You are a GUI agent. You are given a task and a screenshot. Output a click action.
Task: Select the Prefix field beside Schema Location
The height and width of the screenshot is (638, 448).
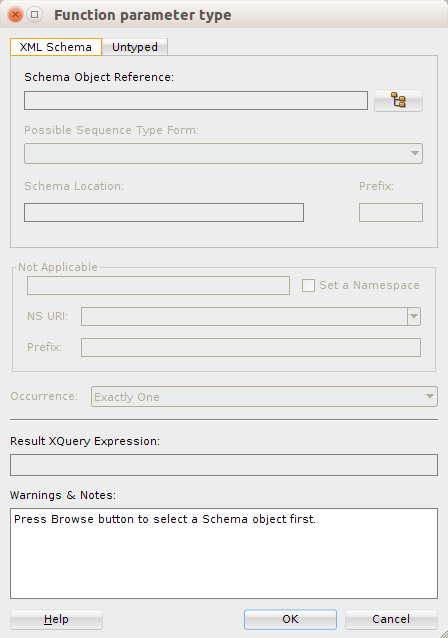pyautogui.click(x=391, y=212)
